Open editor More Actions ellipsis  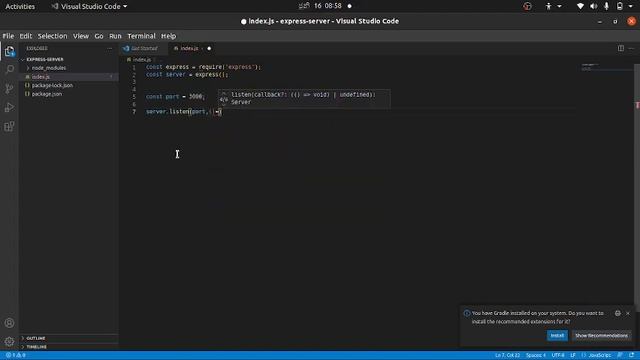(631, 48)
